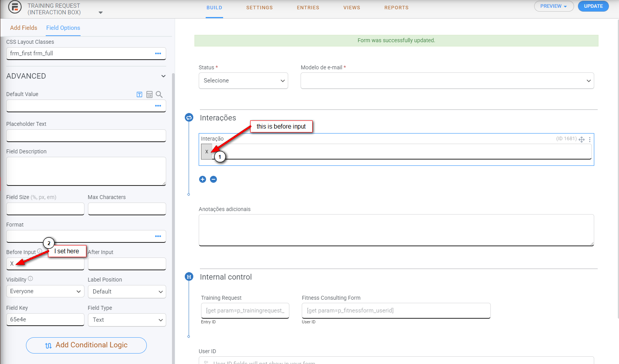Open the Visibility dropdown set to Everyone
The width and height of the screenshot is (619, 364).
(x=45, y=291)
